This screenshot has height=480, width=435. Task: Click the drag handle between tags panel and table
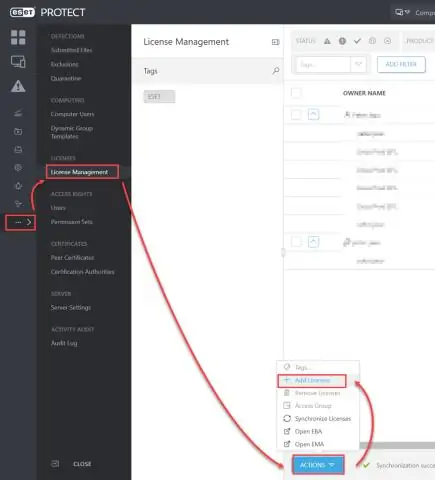pyautogui.click(x=283, y=252)
